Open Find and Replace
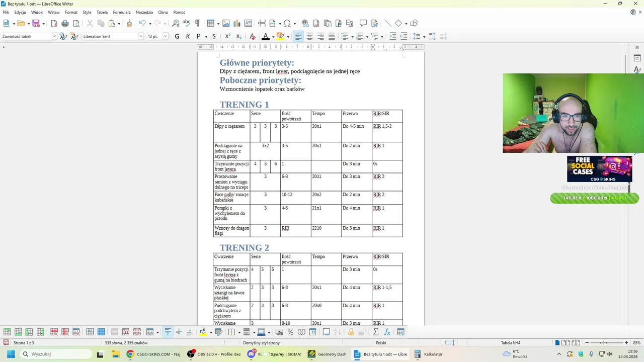This screenshot has width=644, height=362. pyautogui.click(x=176, y=23)
